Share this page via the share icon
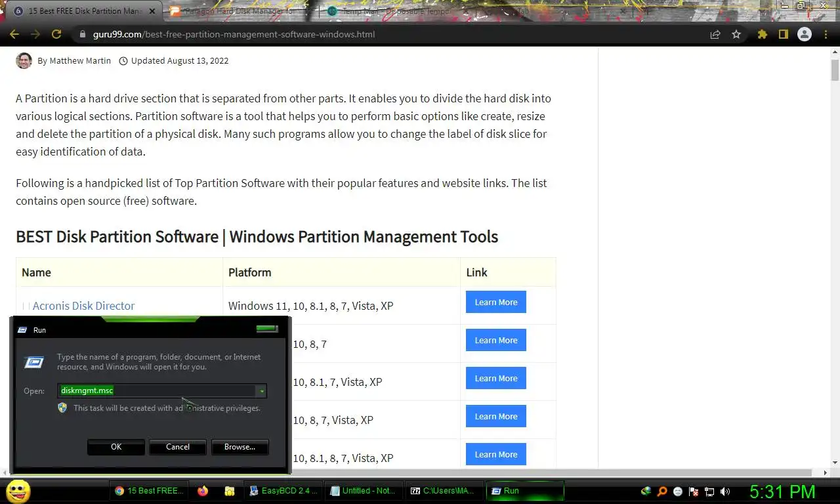Image resolution: width=840 pixels, height=504 pixels. pyautogui.click(x=715, y=34)
